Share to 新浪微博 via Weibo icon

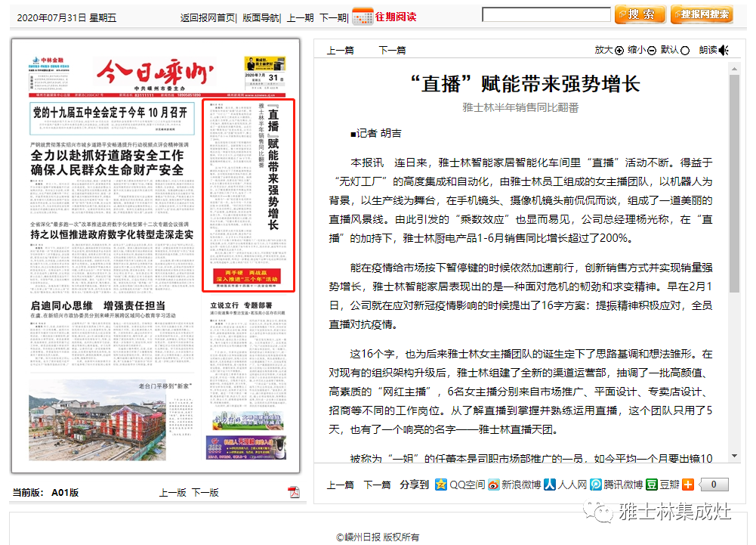[494, 485]
